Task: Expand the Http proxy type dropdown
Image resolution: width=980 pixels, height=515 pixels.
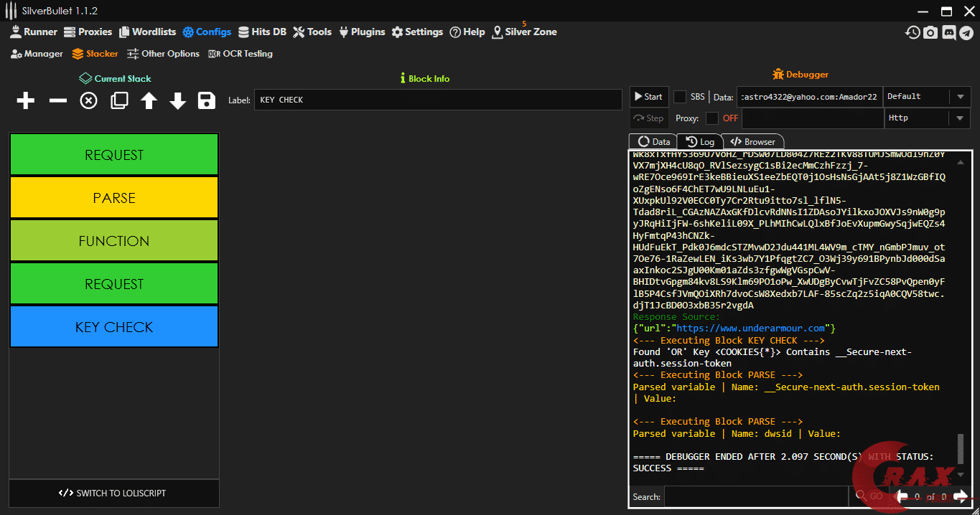Action: pyautogui.click(x=927, y=118)
